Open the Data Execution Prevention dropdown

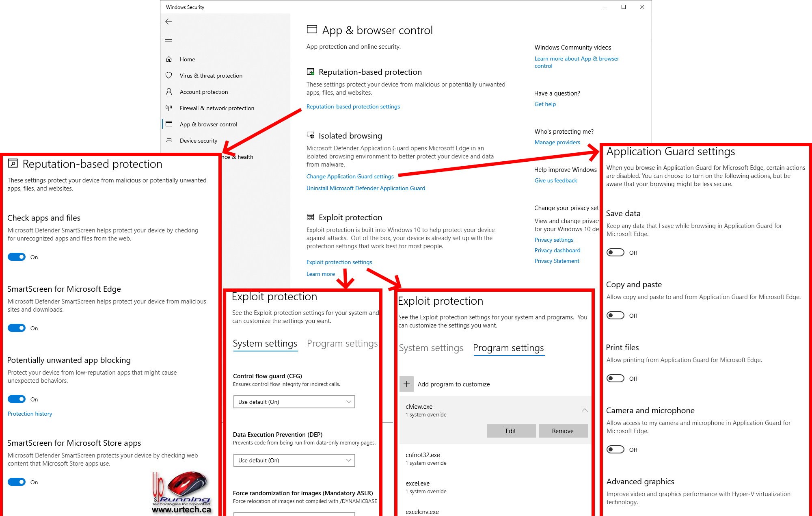[x=294, y=460]
